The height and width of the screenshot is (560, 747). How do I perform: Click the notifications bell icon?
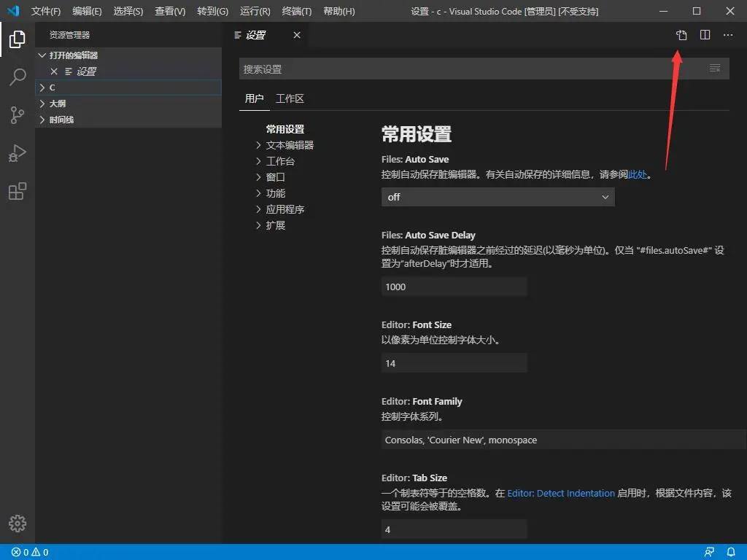[731, 552]
